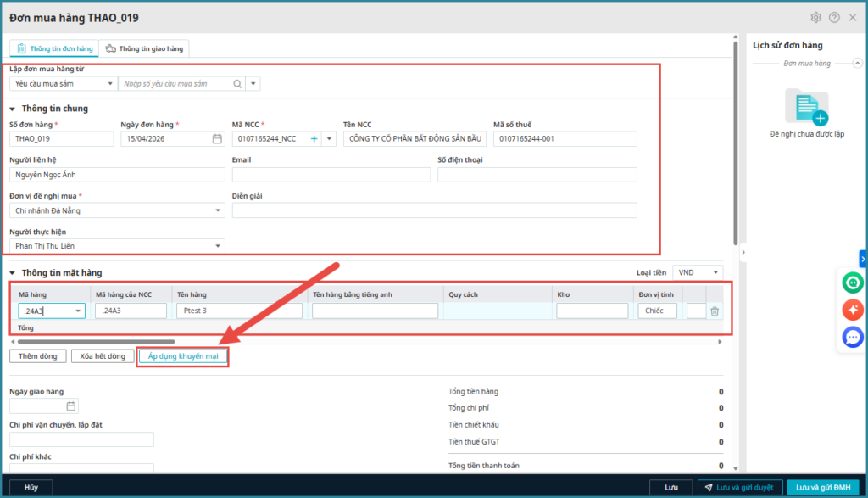Open the settings gear icon in header
The image size is (868, 498).
(x=816, y=18)
